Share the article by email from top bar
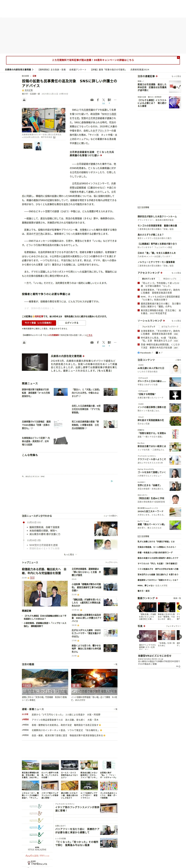The width and height of the screenshot is (186, 868). click(92, 100)
